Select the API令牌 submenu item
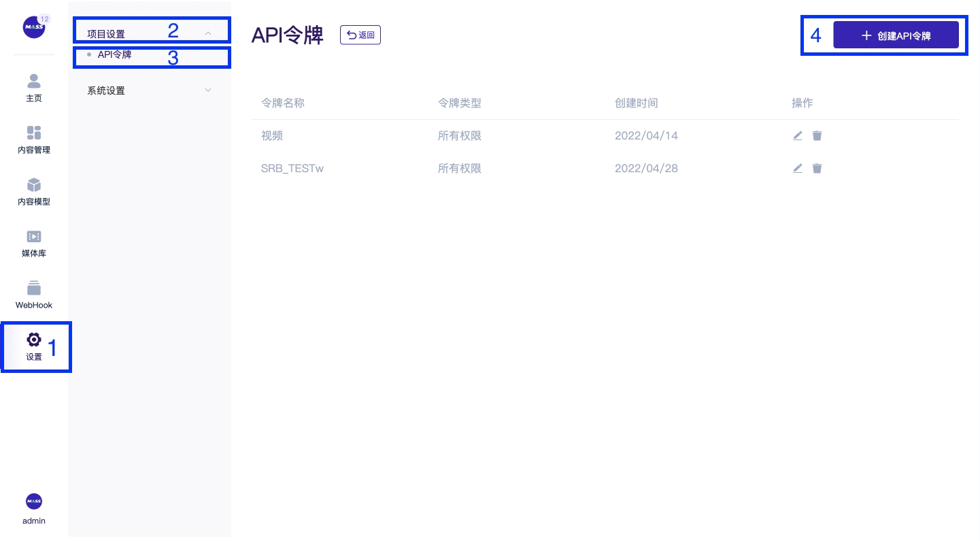 (114, 55)
